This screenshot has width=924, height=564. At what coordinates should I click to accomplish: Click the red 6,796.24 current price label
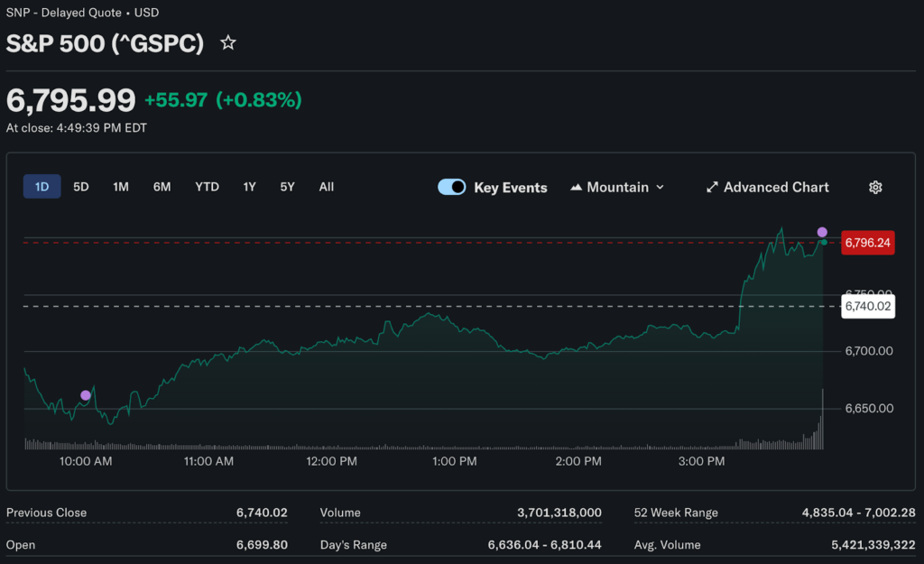click(x=867, y=243)
